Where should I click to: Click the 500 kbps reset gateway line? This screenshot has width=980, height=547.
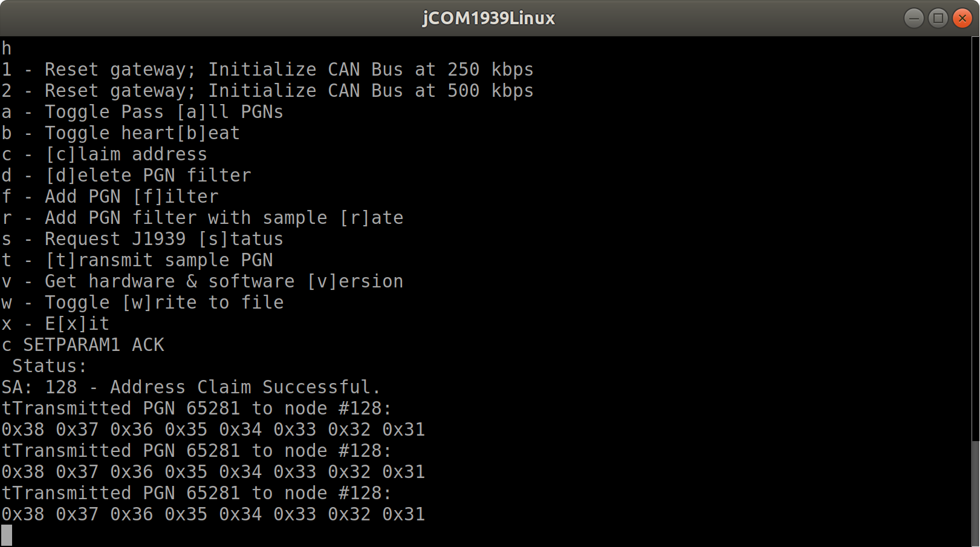pyautogui.click(x=267, y=91)
